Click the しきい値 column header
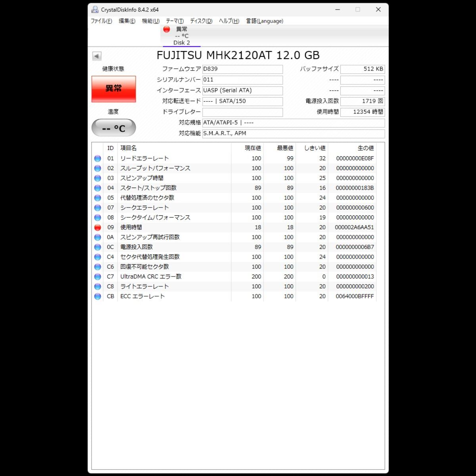The image size is (476, 476). click(312, 148)
